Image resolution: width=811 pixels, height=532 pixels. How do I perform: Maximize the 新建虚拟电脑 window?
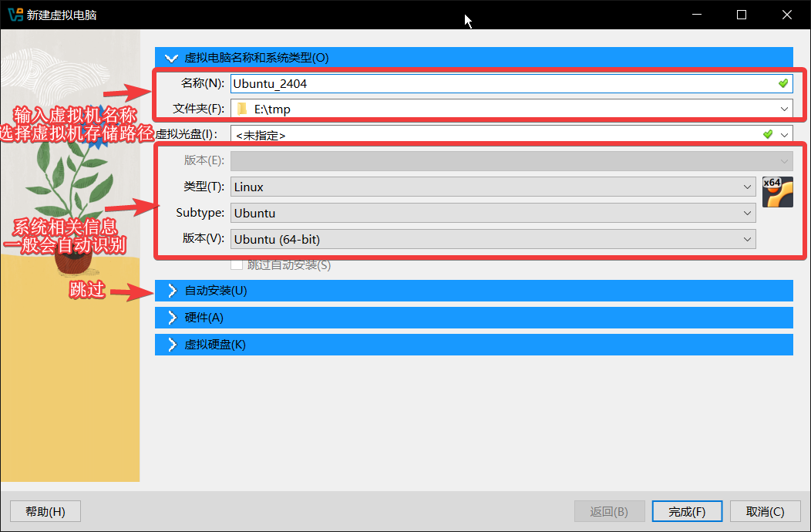[x=741, y=15]
